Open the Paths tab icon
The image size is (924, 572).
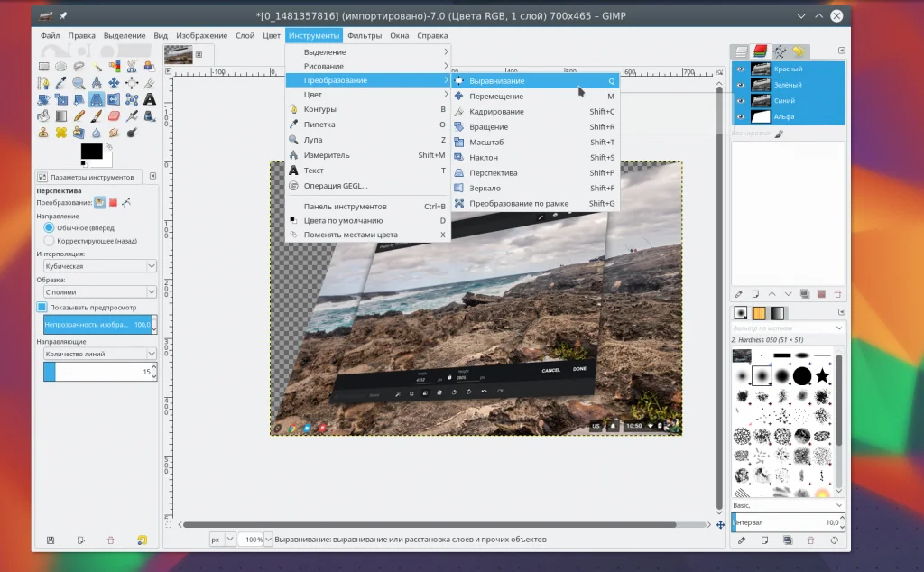tap(780, 51)
